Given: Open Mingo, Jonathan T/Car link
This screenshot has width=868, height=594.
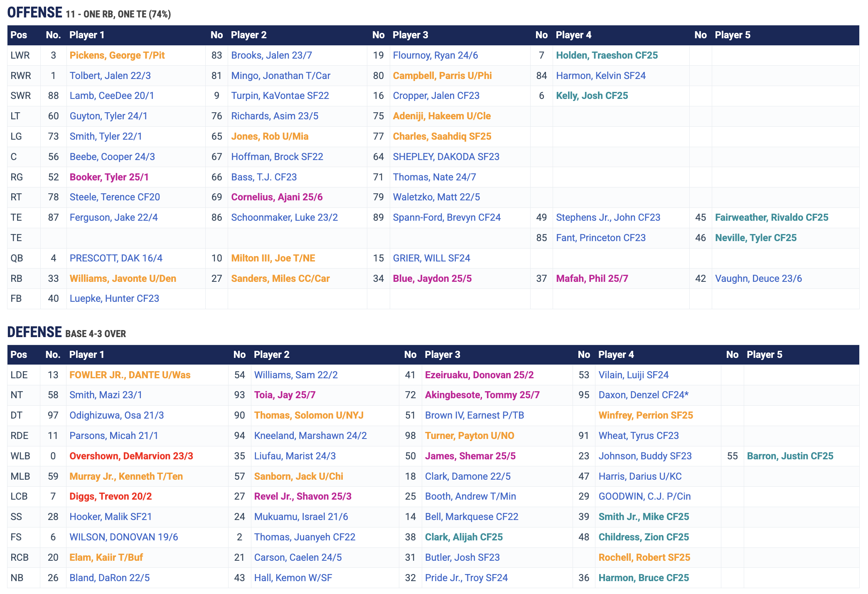Looking at the screenshot, I should [281, 76].
